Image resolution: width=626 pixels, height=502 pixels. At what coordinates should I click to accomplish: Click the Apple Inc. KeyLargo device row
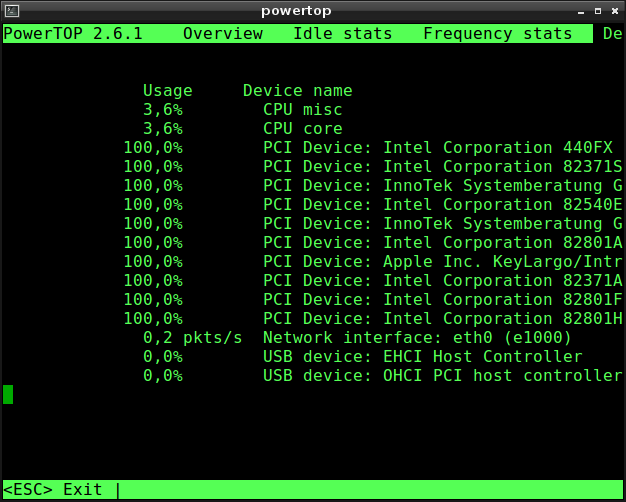pyautogui.click(x=373, y=262)
